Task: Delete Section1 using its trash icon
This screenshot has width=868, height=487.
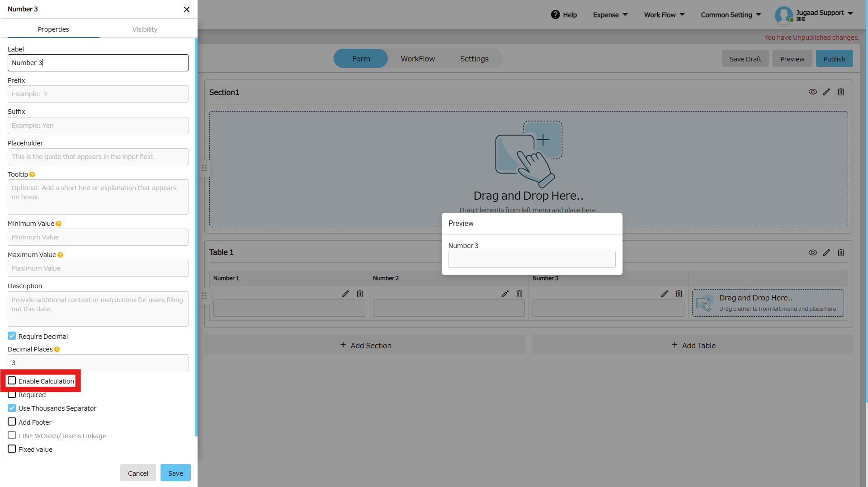Action: 841,92
